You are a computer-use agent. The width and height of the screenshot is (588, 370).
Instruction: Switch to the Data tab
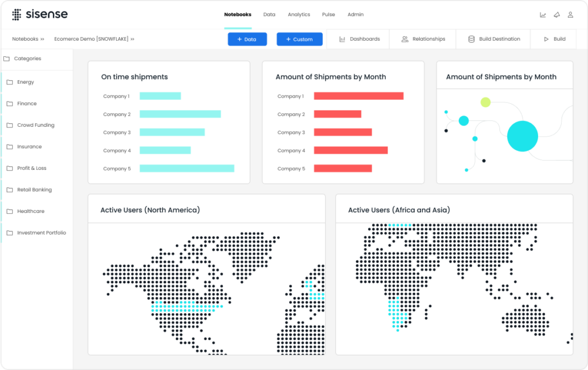click(269, 14)
